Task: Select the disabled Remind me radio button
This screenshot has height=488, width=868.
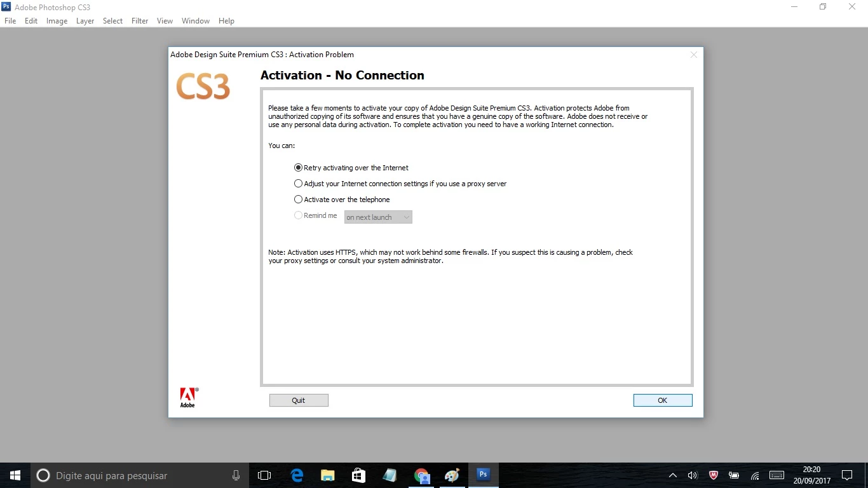Action: [x=299, y=215]
